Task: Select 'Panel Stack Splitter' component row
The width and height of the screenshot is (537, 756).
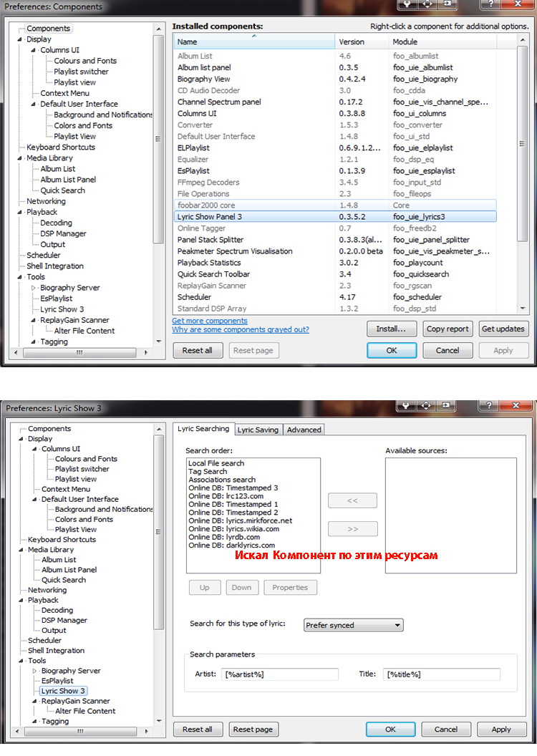Action: [335, 240]
